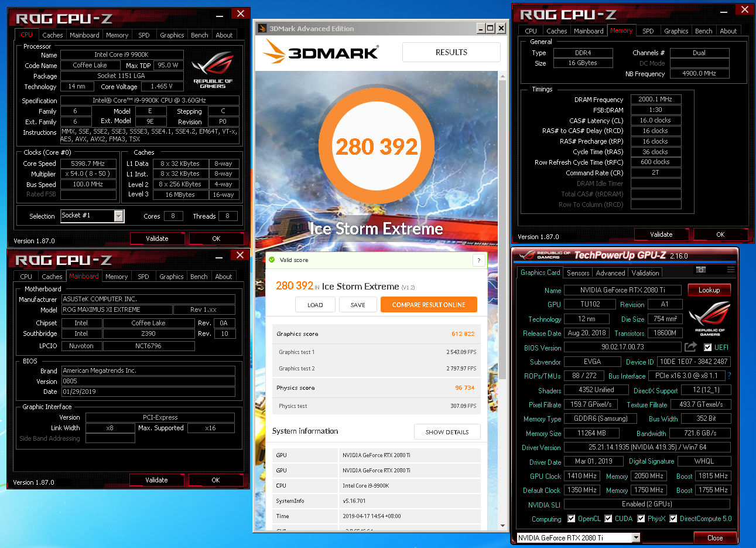Minimize the 3DMark Advanced Edition window

pyautogui.click(x=481, y=28)
